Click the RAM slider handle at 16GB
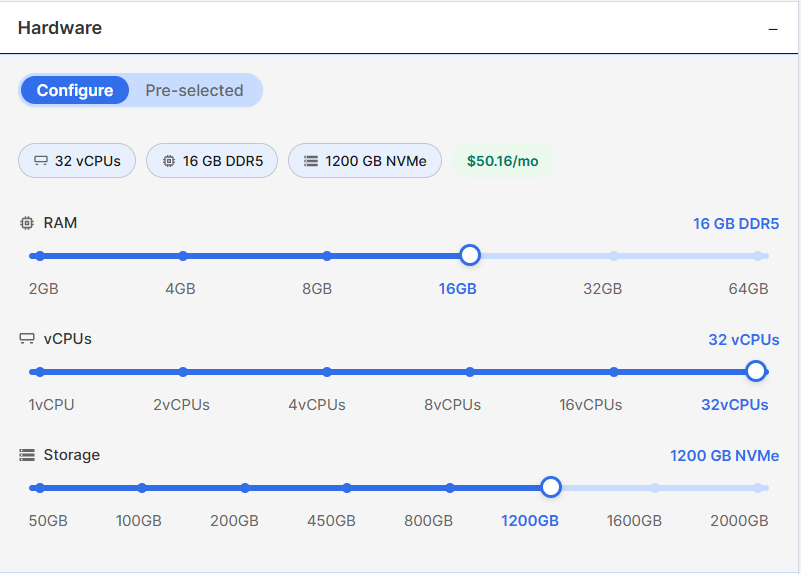The width and height of the screenshot is (801, 574). coord(470,255)
